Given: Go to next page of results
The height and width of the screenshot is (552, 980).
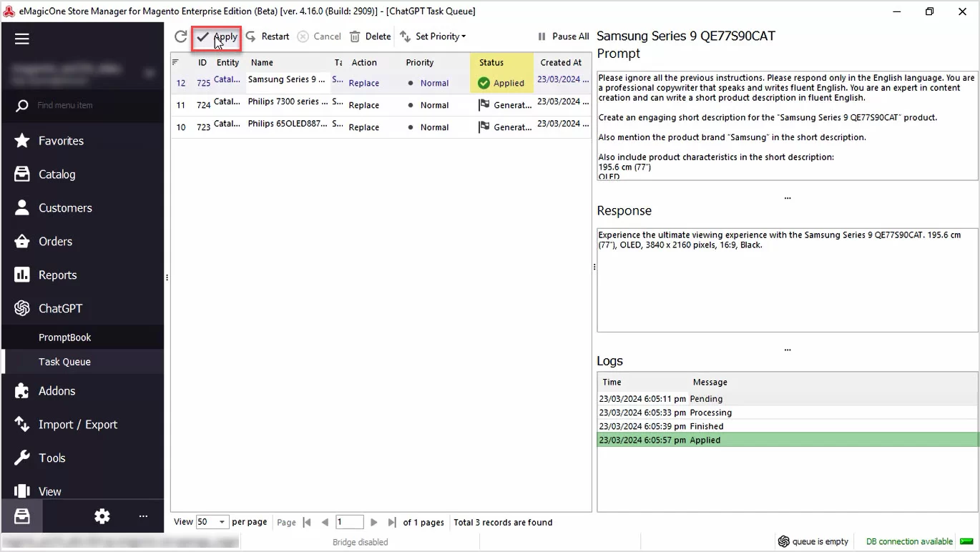Looking at the screenshot, I should (373, 522).
